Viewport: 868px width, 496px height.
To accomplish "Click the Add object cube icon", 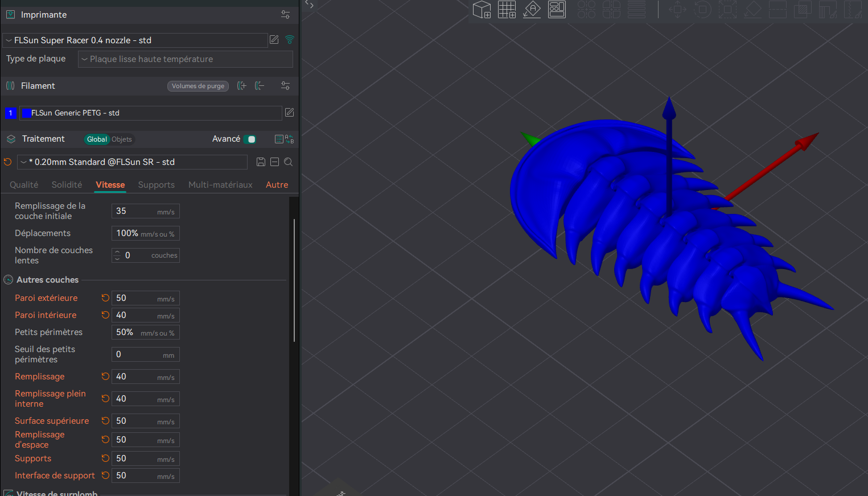I will pyautogui.click(x=482, y=10).
